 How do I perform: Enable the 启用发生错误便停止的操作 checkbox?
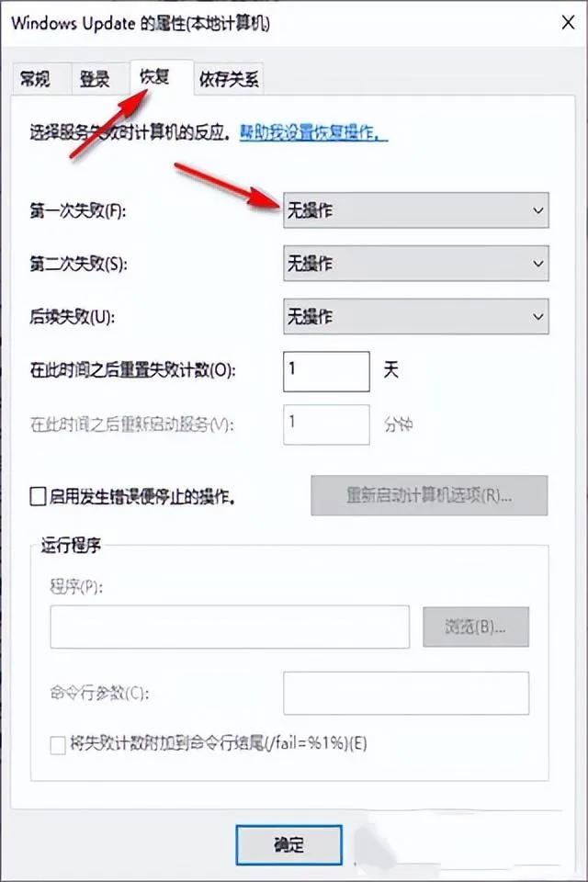(38, 498)
